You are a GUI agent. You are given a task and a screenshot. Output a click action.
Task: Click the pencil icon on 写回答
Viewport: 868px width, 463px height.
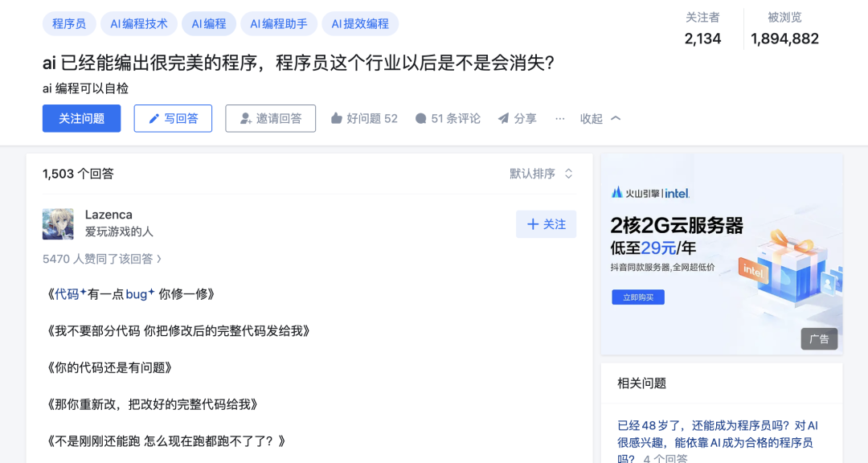click(154, 118)
